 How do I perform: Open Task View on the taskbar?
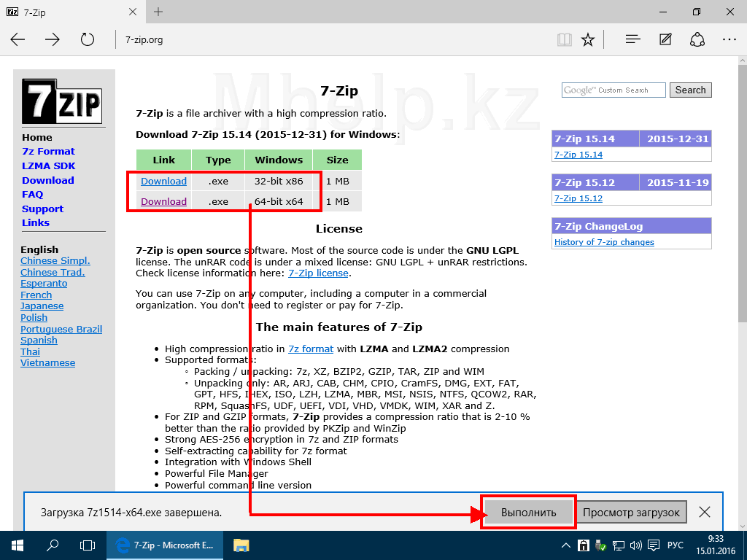tap(88, 545)
